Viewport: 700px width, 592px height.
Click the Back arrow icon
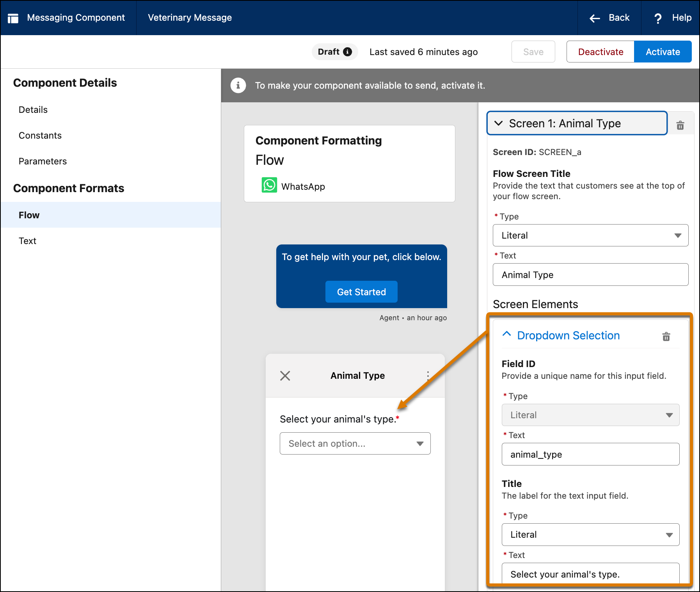point(595,18)
